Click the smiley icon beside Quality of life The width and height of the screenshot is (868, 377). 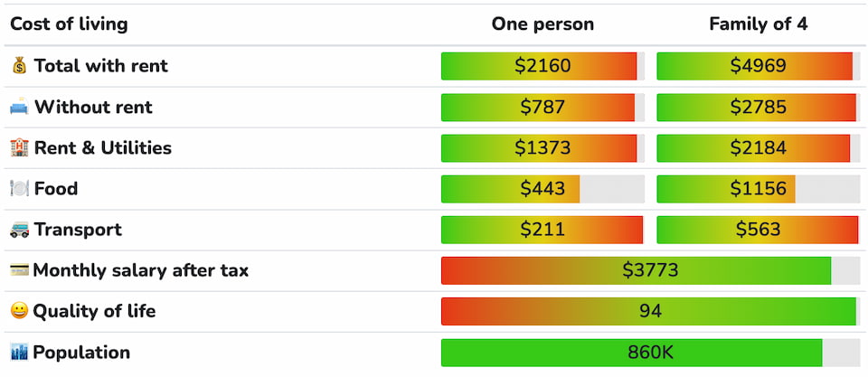coord(19,311)
